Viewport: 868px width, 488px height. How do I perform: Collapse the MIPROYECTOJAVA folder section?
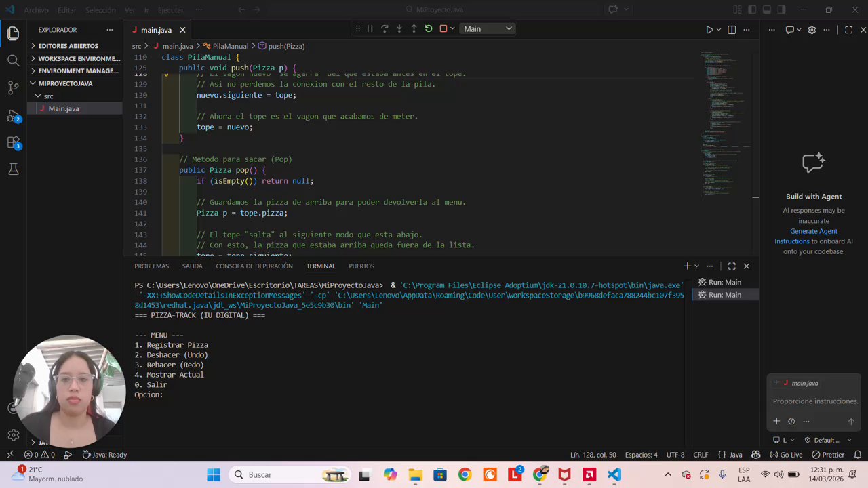point(75,83)
